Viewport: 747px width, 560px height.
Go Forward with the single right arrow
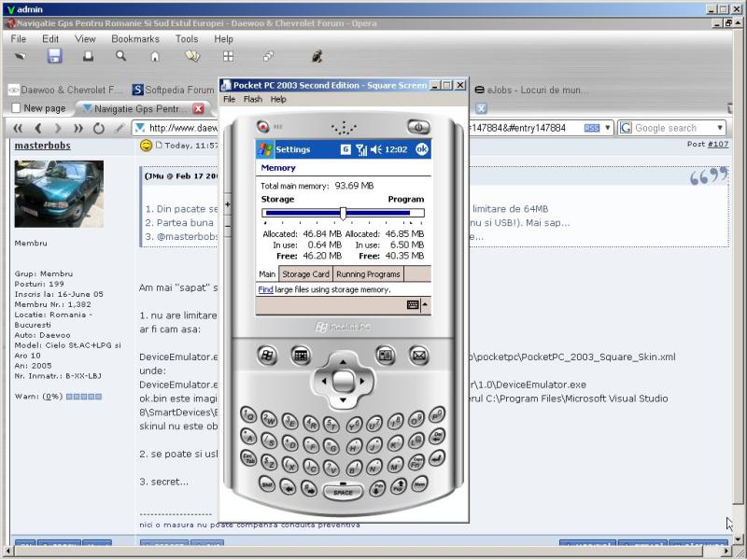58,128
